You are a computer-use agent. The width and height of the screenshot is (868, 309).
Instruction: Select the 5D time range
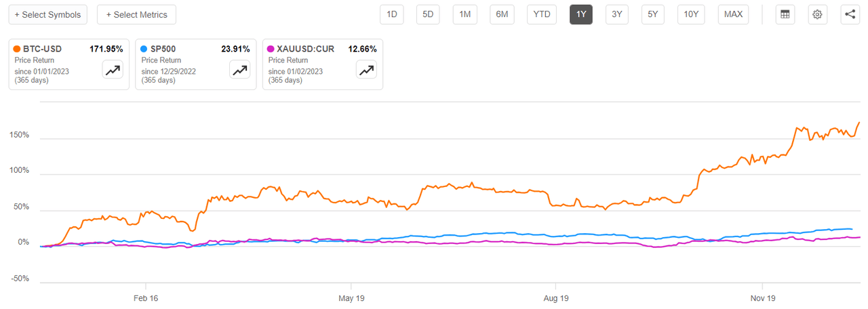click(428, 14)
